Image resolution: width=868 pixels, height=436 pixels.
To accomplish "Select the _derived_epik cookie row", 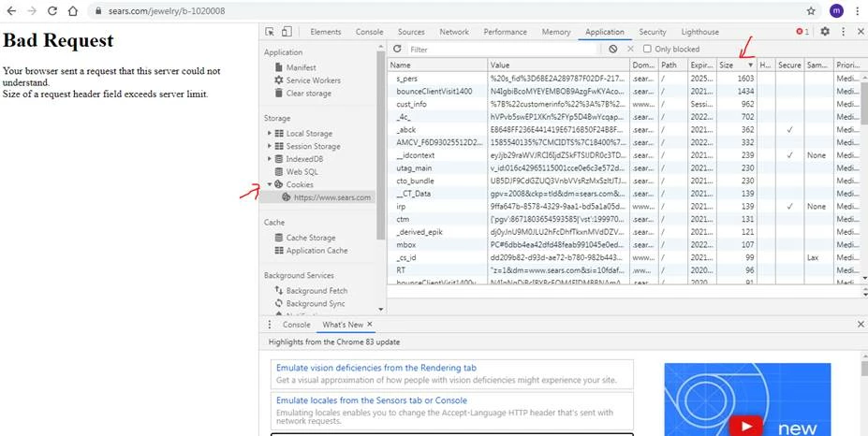I will [624, 231].
